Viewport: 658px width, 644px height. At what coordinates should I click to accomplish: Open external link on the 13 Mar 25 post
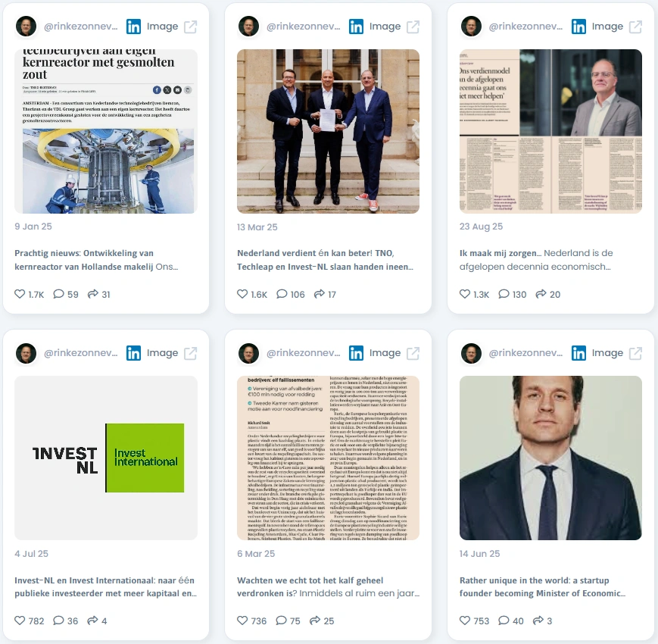[x=413, y=27]
